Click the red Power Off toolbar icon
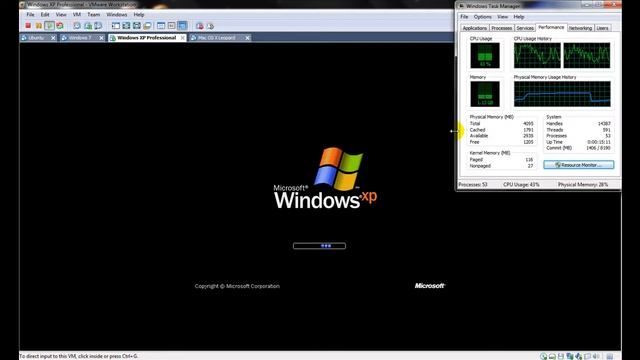Screen dimensions: 640x360 28,26
